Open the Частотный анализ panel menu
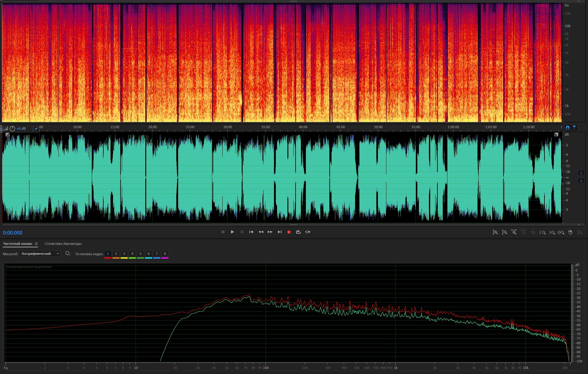 [x=36, y=244]
